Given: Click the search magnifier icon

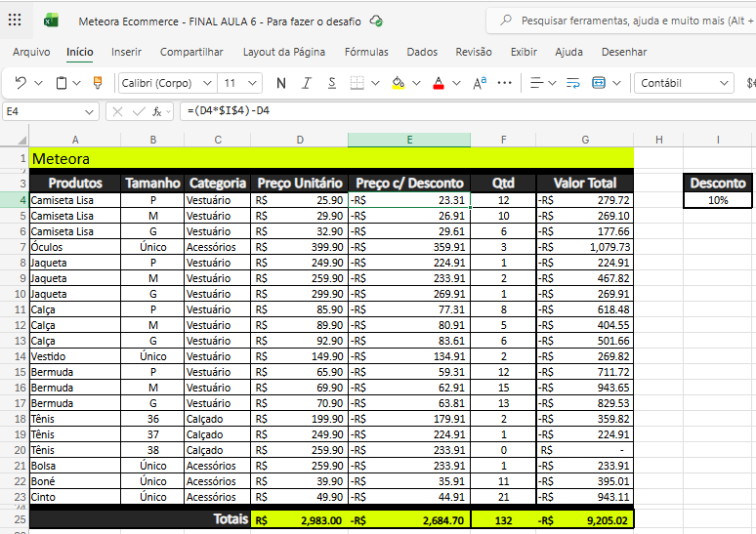Looking at the screenshot, I should pos(506,21).
